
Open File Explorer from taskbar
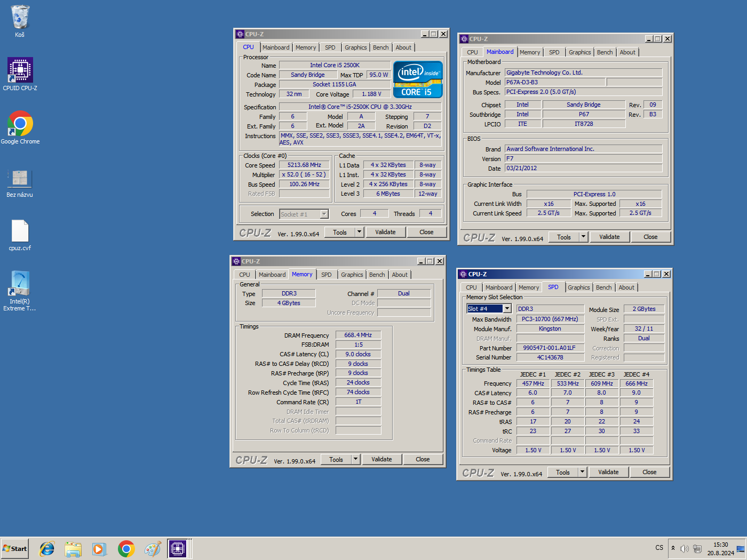click(x=73, y=548)
